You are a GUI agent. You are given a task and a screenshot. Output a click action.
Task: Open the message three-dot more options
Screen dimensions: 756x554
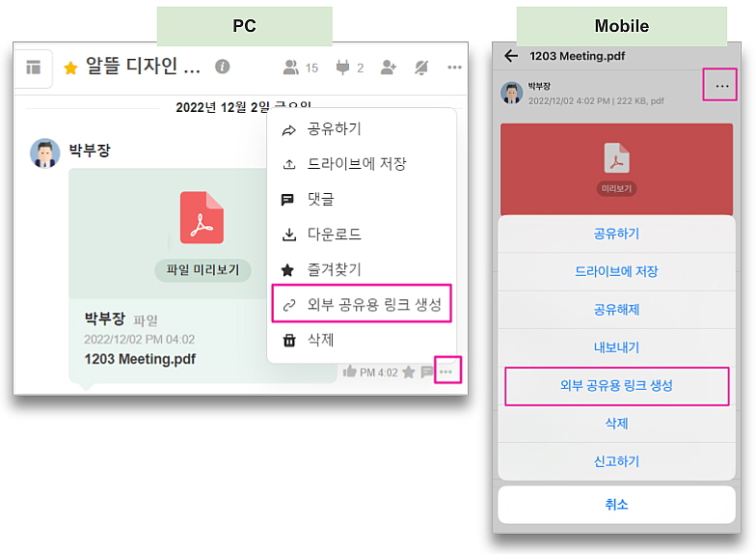tap(446, 372)
